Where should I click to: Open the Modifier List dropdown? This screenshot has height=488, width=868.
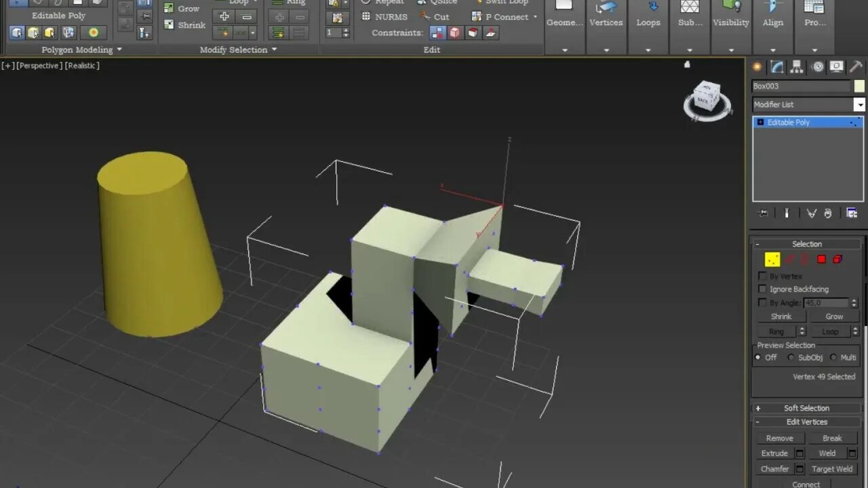click(859, 104)
